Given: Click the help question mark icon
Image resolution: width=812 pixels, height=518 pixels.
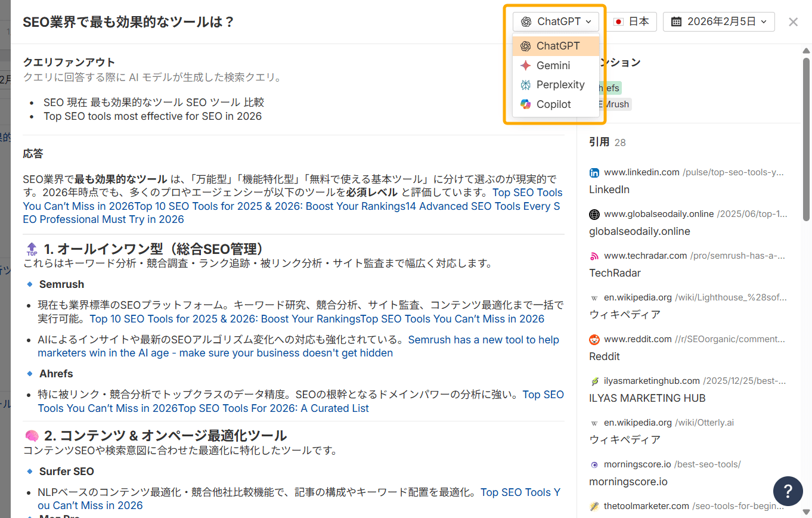Looking at the screenshot, I should 788,491.
